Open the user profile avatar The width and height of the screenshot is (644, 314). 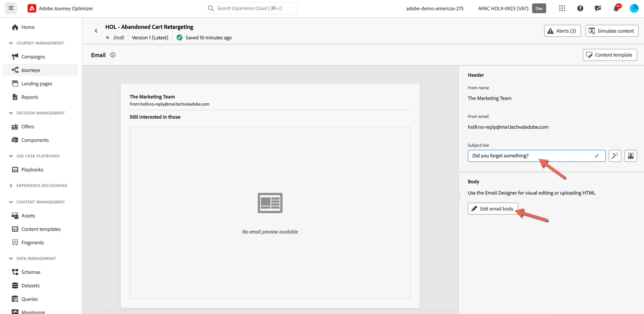(634, 8)
